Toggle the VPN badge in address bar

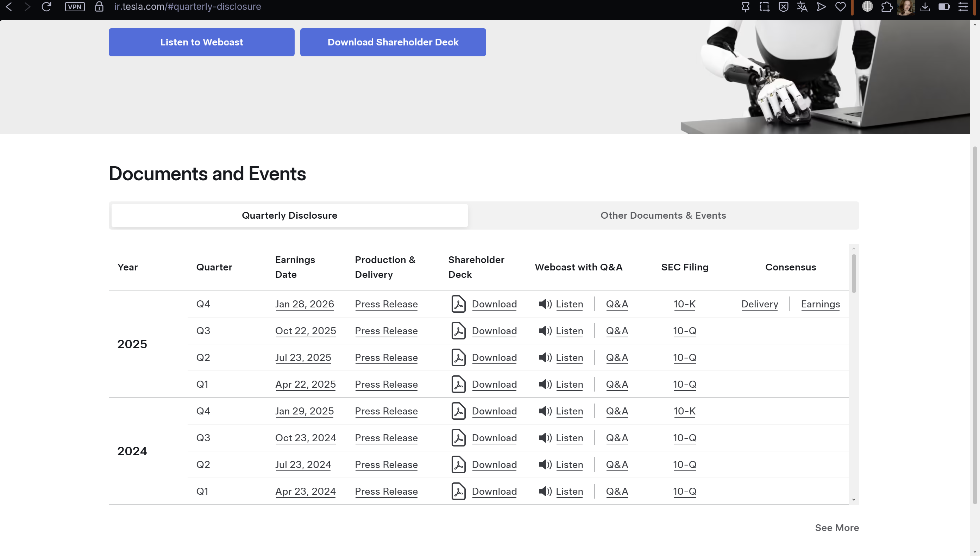tap(74, 6)
